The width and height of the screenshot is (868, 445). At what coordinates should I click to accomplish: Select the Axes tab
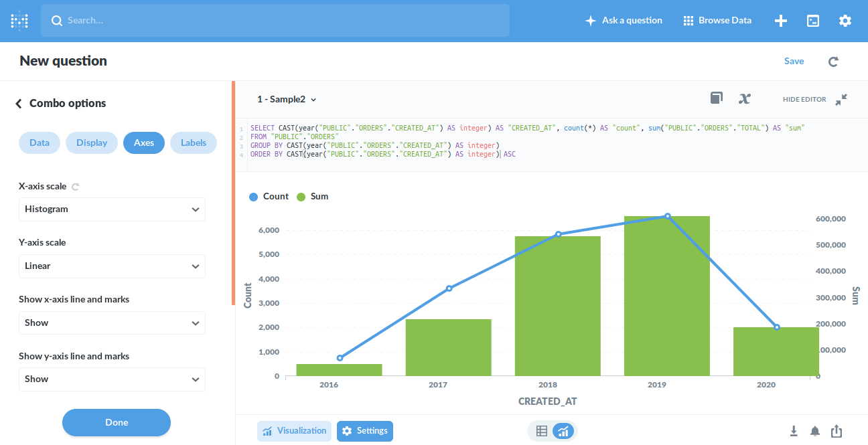(144, 143)
